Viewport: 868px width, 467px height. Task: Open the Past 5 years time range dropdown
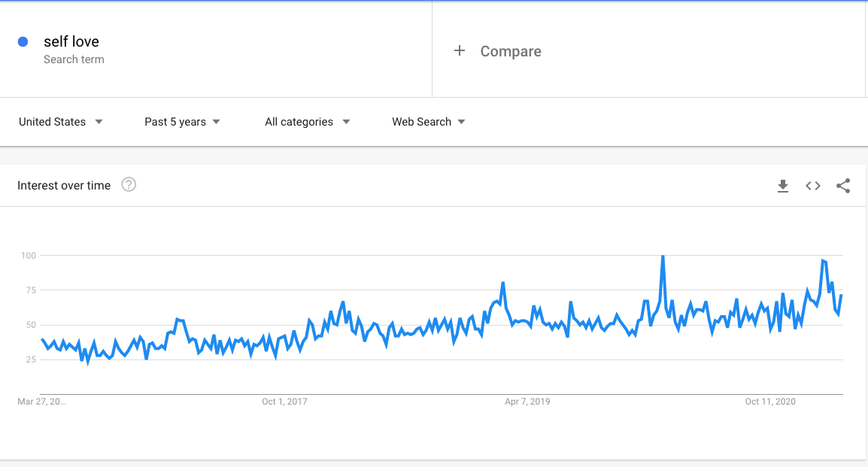point(182,122)
